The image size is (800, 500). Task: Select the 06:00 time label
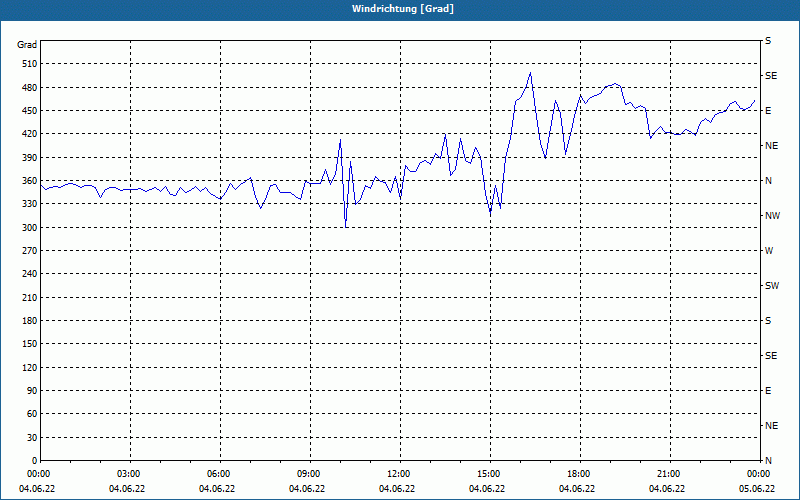(219, 474)
